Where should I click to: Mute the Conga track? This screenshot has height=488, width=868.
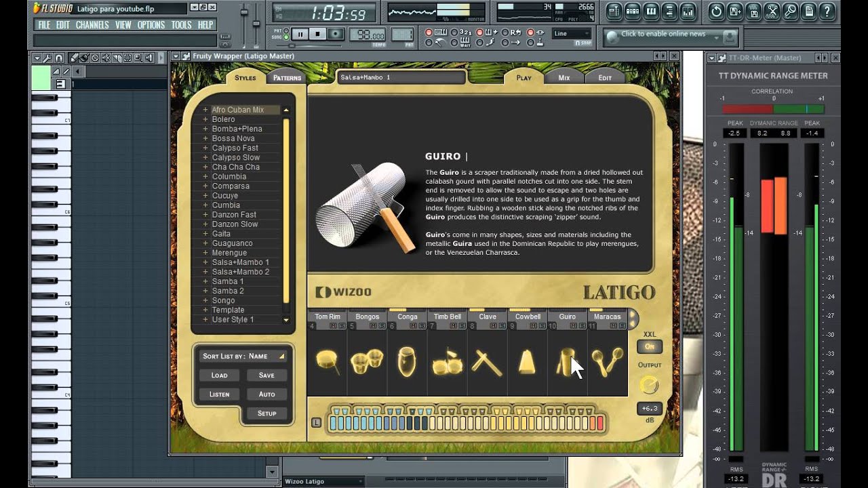[x=414, y=325]
